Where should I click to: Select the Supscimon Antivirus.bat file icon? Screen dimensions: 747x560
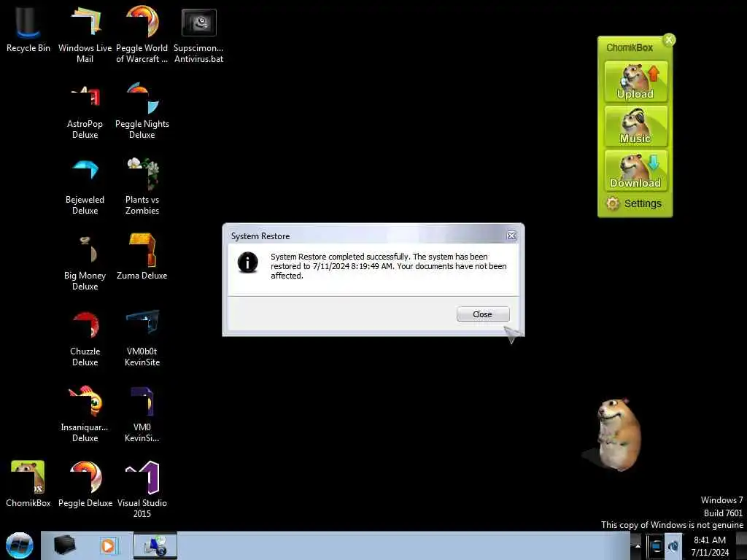tap(198, 34)
